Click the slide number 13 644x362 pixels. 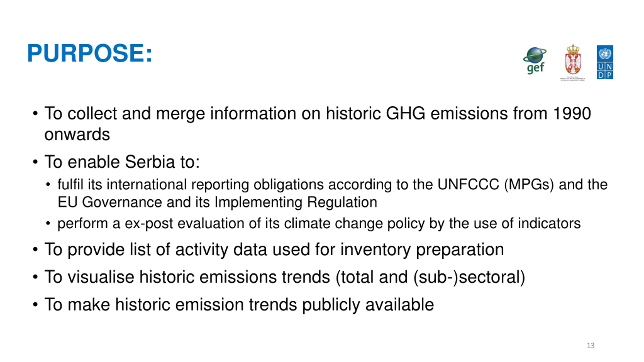(x=591, y=345)
